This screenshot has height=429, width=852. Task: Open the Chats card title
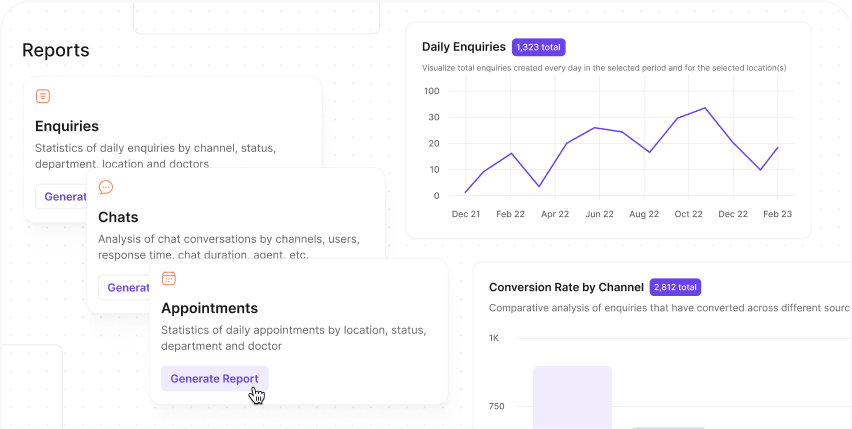click(118, 217)
